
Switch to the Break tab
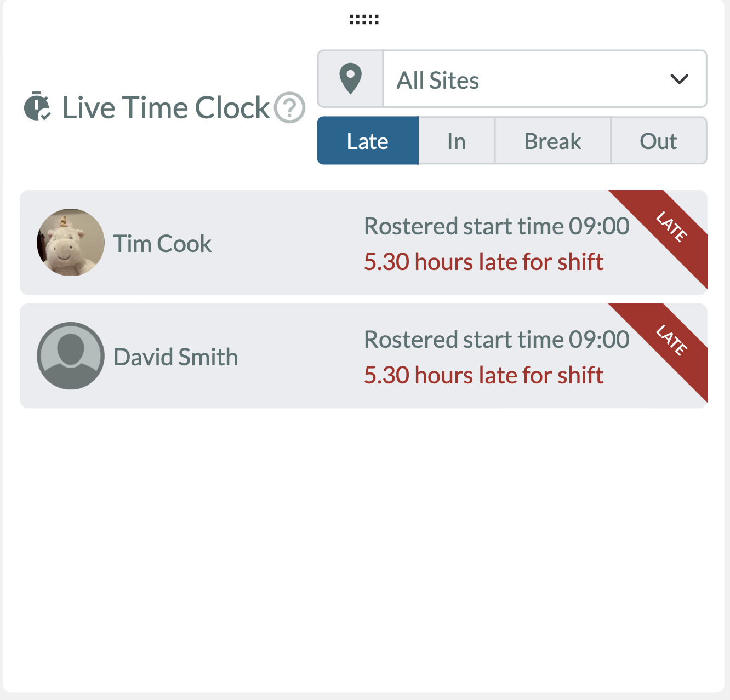click(552, 141)
